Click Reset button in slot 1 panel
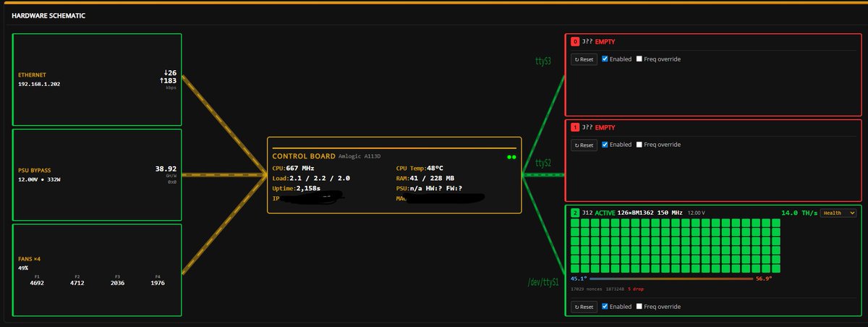Image resolution: width=868 pixels, height=327 pixels. coord(584,145)
